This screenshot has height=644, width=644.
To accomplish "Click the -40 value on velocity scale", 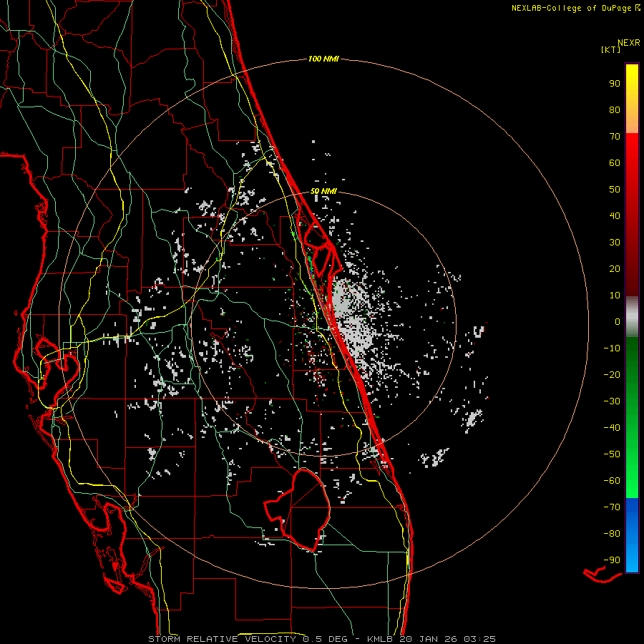I will pos(612,428).
